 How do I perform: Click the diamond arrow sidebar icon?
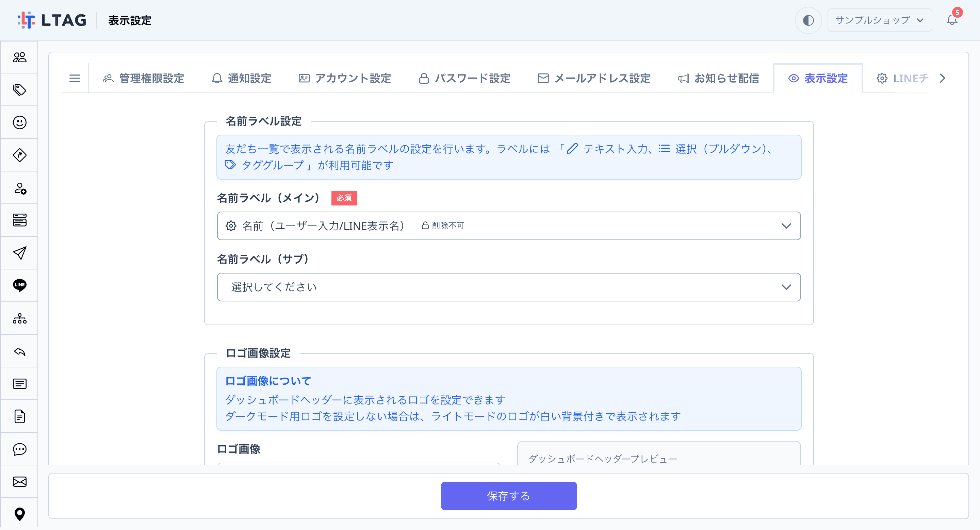19,155
